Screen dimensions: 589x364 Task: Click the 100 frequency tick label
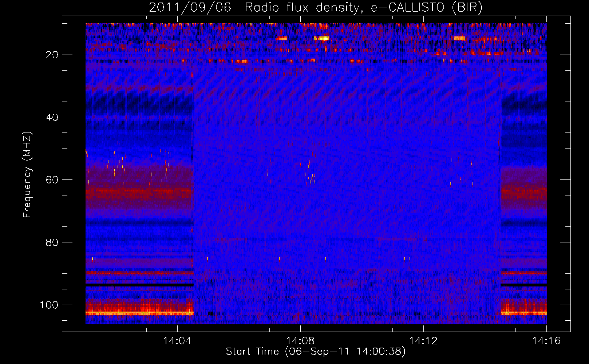click(49, 305)
